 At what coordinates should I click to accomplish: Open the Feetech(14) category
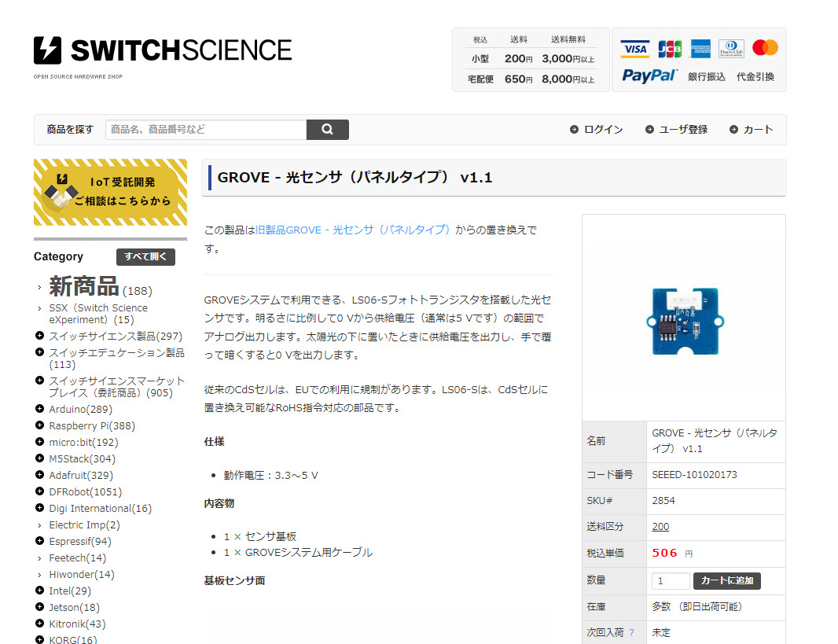point(78,558)
